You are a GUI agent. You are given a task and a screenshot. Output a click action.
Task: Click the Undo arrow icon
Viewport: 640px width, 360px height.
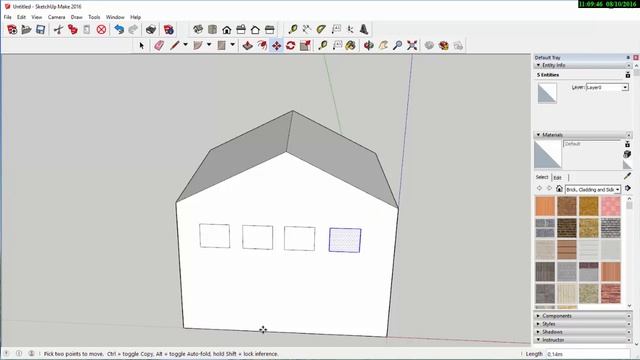(x=119, y=29)
